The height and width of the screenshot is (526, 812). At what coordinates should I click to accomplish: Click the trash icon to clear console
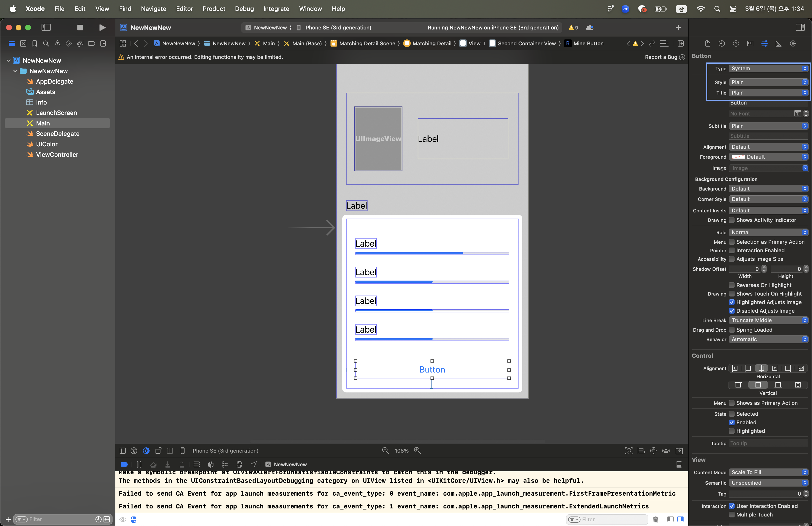click(x=655, y=520)
